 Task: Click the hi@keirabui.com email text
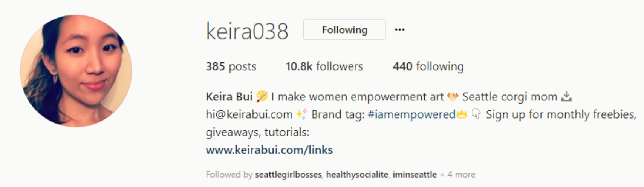pos(249,114)
